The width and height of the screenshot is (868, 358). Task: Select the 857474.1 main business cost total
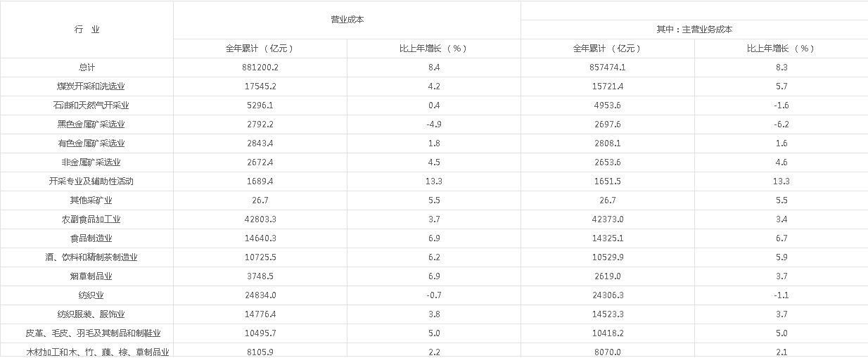point(608,68)
